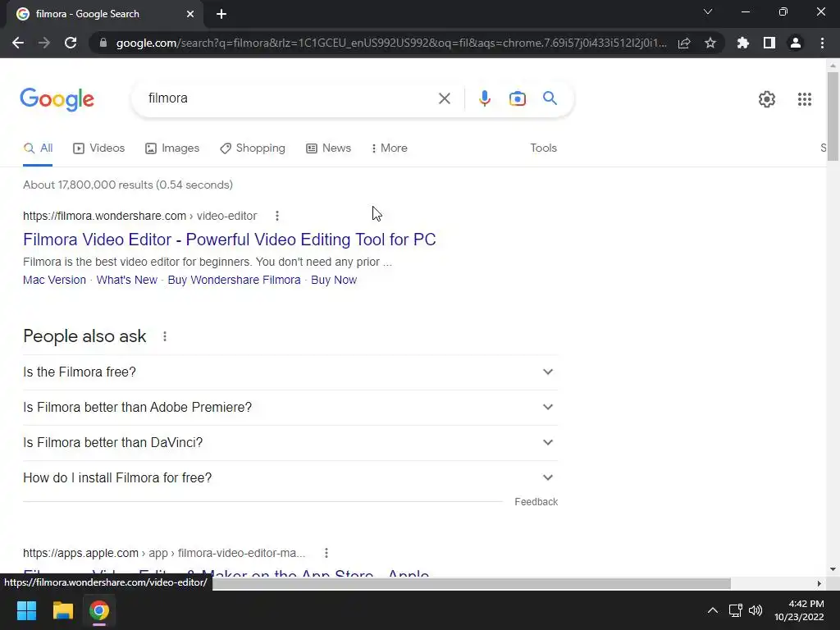Click the apps.apple.com result URL text

pyautogui.click(x=164, y=553)
